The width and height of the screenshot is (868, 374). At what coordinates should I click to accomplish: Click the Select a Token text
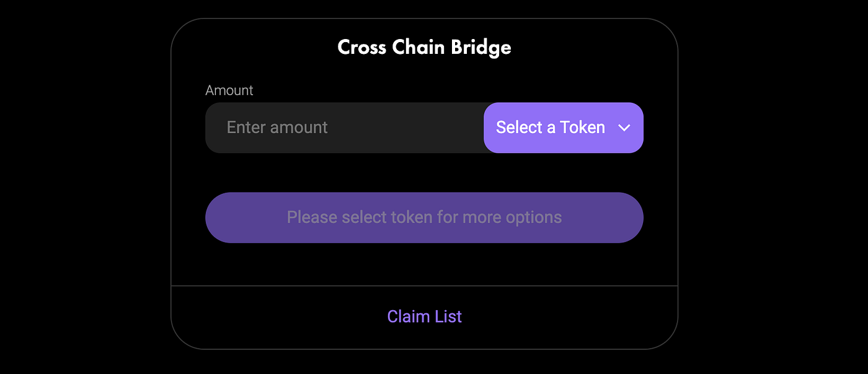pyautogui.click(x=550, y=128)
